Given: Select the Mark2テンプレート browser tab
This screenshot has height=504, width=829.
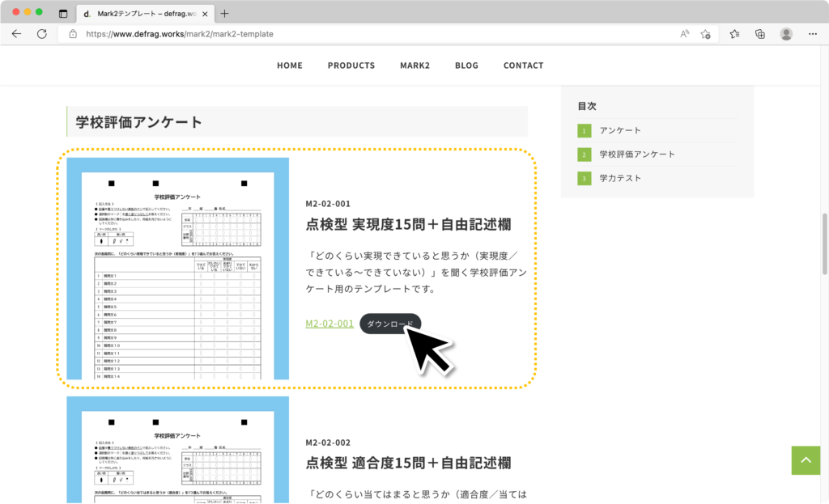Looking at the screenshot, I should click(146, 14).
